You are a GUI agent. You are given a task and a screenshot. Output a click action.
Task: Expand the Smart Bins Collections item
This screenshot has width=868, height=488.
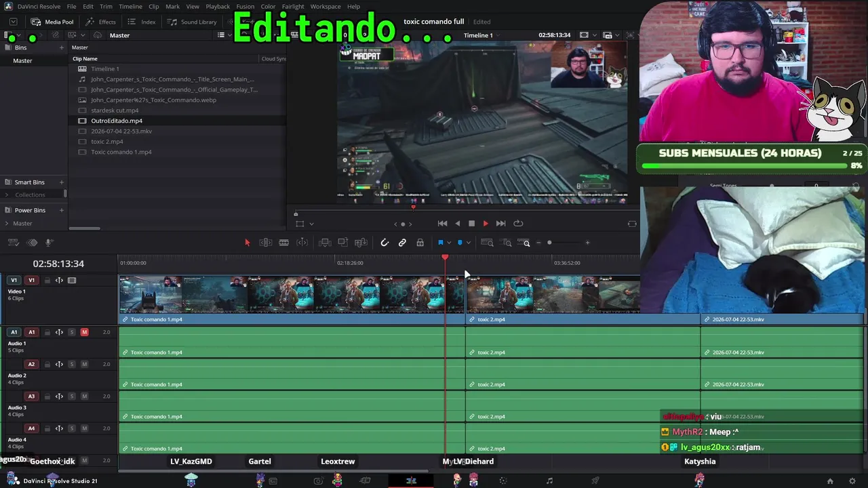[7, 195]
